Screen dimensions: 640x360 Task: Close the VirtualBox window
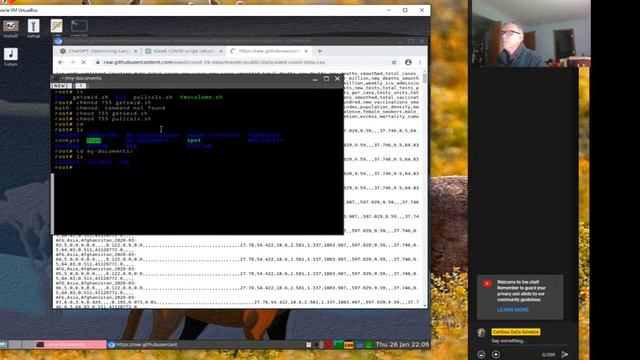click(x=422, y=10)
